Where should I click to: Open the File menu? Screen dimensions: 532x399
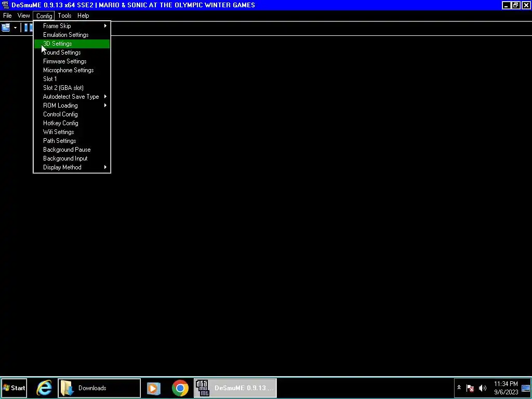7,16
